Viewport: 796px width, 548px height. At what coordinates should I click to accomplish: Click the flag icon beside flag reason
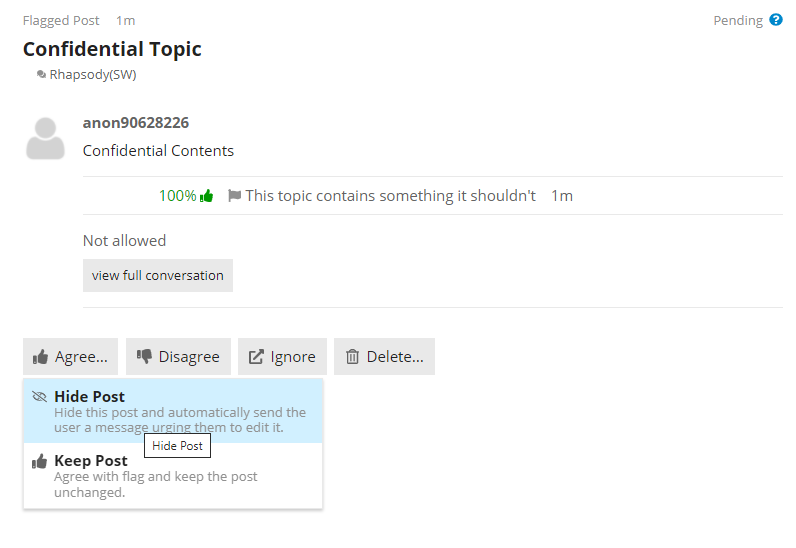tap(234, 196)
